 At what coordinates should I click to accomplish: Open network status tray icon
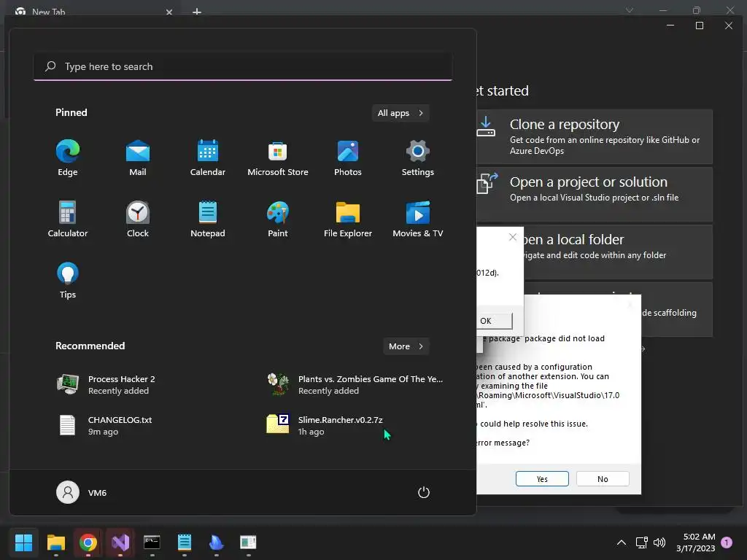pyautogui.click(x=642, y=542)
